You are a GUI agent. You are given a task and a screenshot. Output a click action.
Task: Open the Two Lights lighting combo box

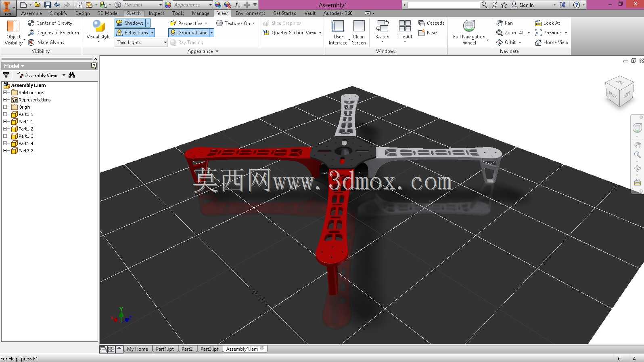[142, 42]
